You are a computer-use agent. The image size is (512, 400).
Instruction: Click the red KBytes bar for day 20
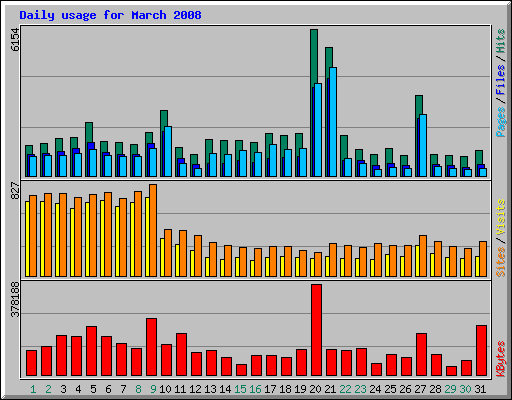[316, 330]
